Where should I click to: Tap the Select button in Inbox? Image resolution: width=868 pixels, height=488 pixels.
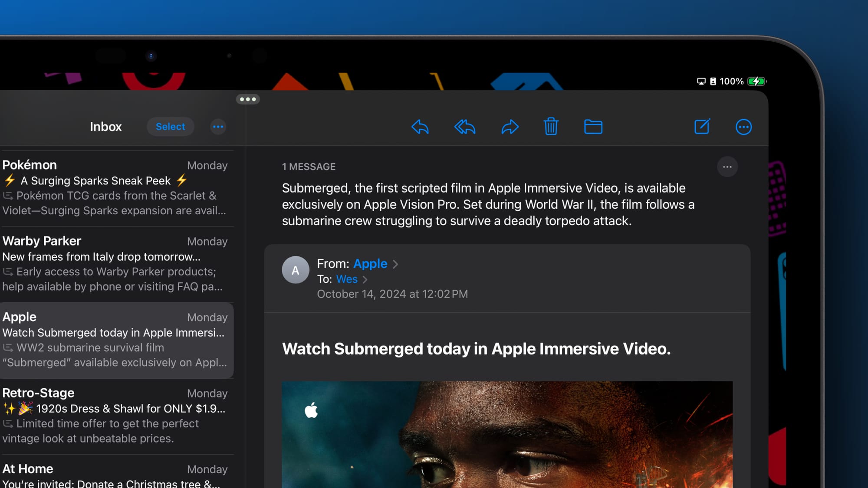pos(170,127)
